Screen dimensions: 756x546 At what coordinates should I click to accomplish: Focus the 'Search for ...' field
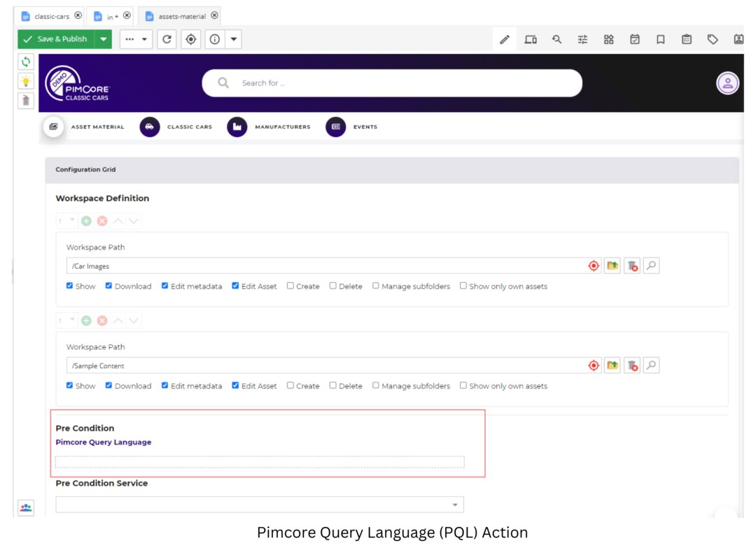pos(392,83)
